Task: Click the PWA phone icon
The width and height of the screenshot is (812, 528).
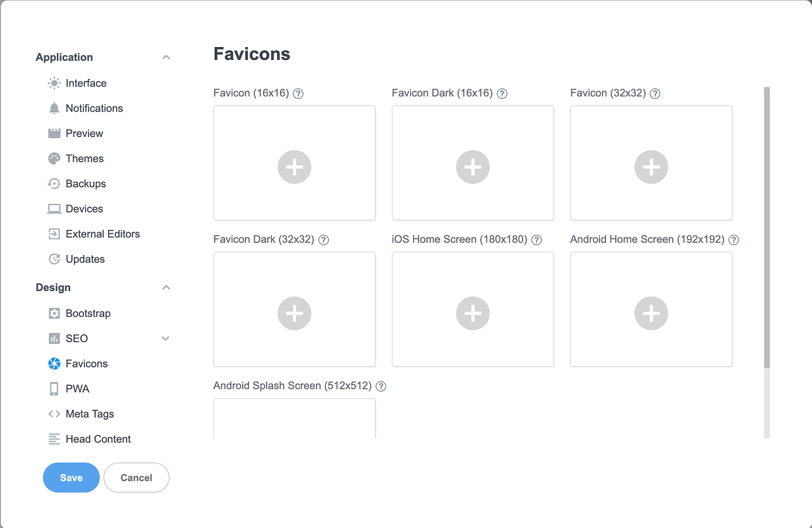Action: (54, 389)
